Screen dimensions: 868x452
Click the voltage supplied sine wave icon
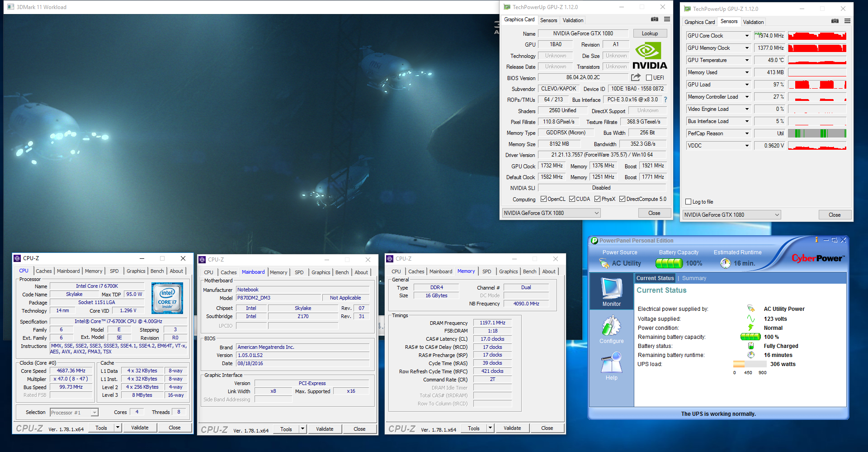(x=750, y=319)
